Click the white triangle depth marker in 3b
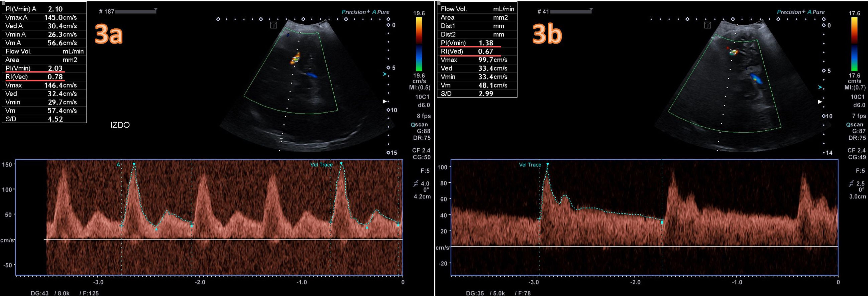 [820, 102]
